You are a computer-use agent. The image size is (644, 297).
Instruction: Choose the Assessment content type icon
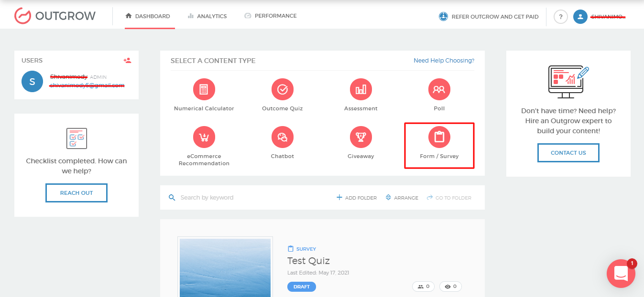click(x=361, y=89)
